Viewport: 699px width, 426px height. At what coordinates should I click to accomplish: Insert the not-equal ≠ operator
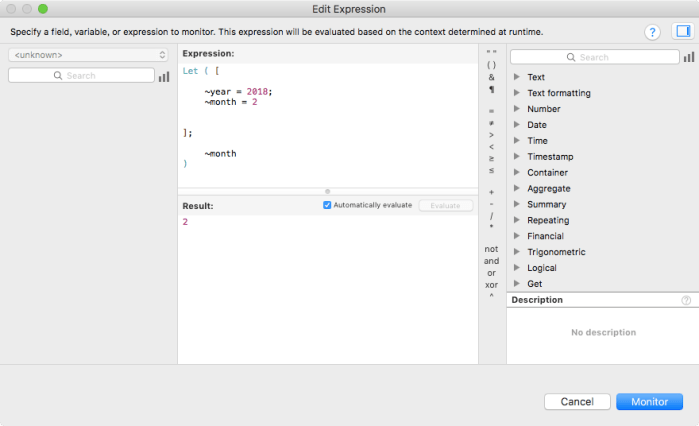(491, 122)
